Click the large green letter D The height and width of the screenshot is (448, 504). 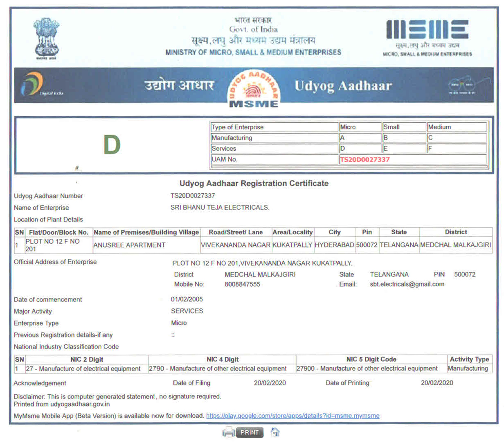coord(112,145)
